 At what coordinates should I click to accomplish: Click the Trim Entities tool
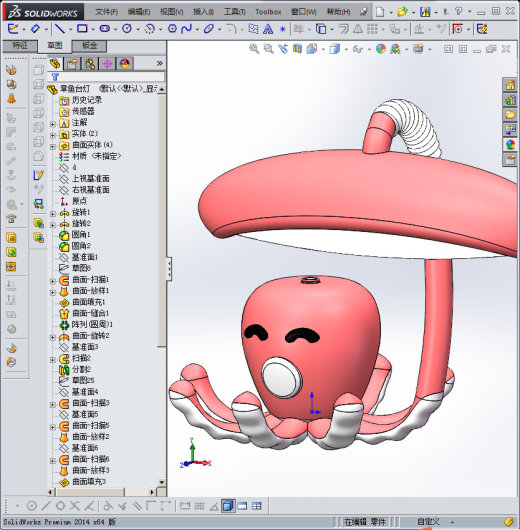click(298, 29)
